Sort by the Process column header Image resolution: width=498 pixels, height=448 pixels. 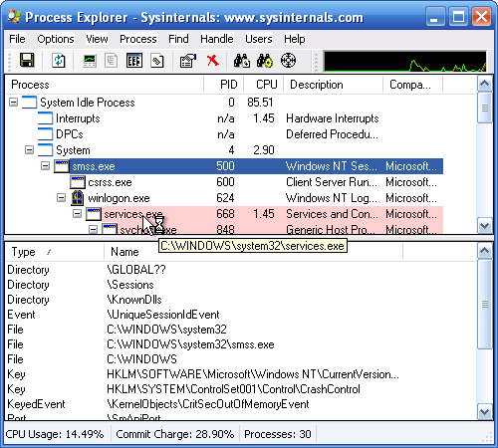(x=105, y=85)
